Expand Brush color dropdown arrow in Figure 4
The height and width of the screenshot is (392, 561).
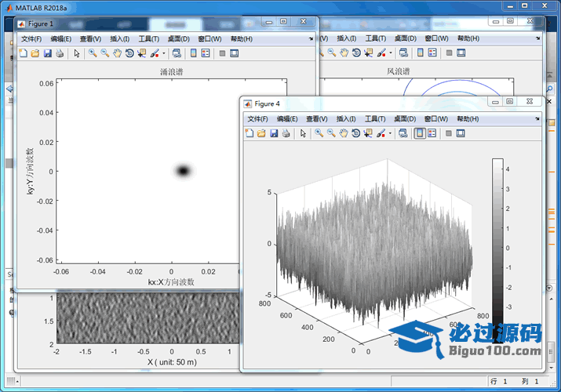[x=390, y=133]
